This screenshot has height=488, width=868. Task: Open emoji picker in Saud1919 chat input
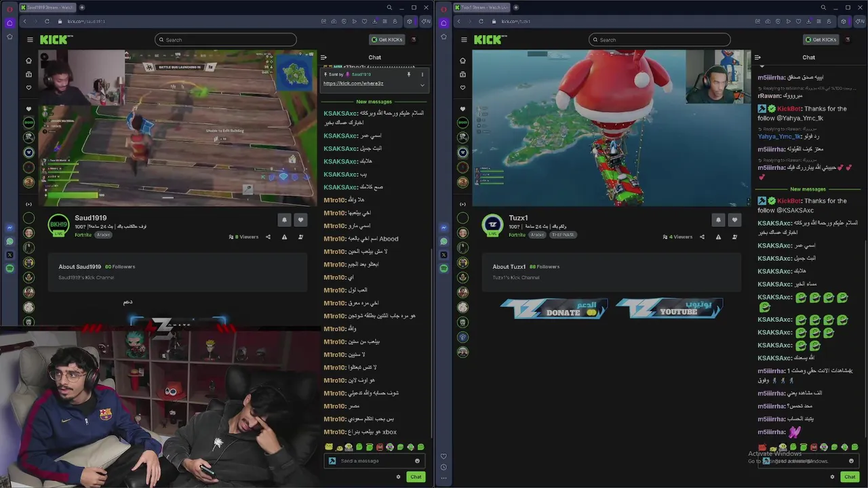click(x=417, y=461)
